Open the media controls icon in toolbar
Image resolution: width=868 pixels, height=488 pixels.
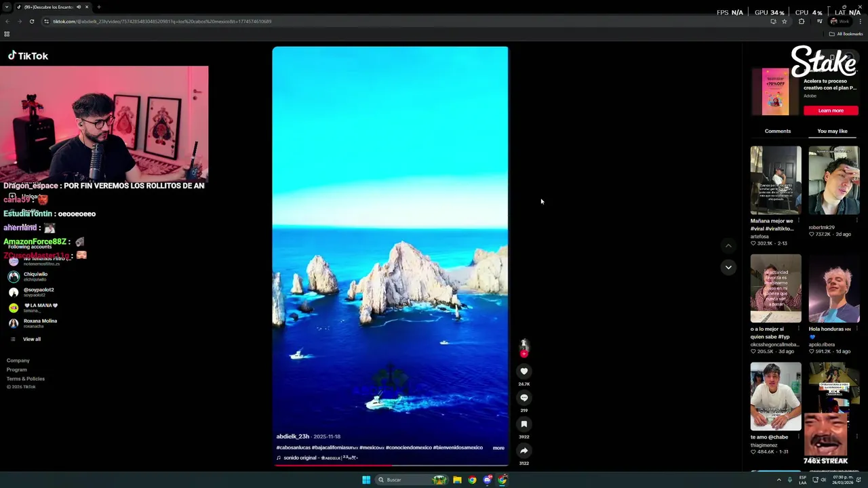819,22
